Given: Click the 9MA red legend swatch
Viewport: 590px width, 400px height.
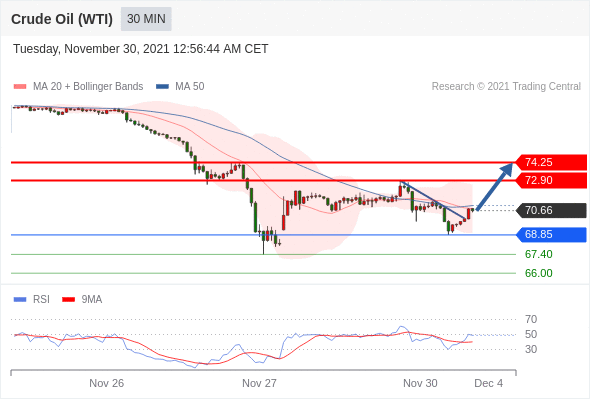Looking at the screenshot, I should pos(68,300).
